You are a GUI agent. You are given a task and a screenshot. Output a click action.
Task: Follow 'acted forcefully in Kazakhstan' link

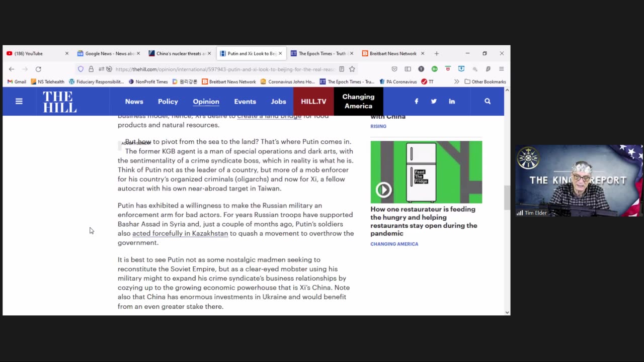180,233
